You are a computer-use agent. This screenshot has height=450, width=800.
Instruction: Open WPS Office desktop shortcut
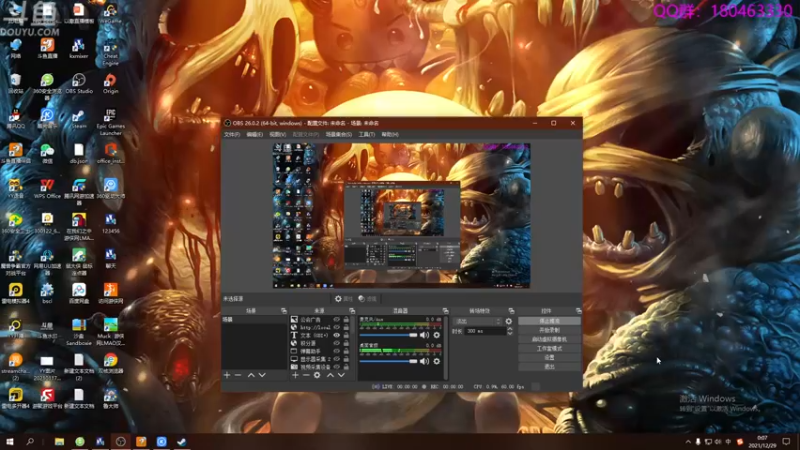47,189
